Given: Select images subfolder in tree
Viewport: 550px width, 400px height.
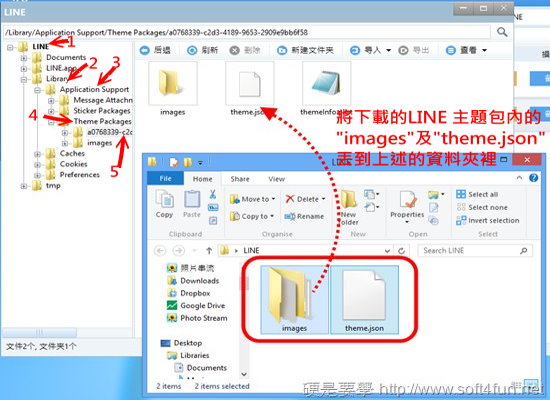Looking at the screenshot, I should [x=100, y=143].
